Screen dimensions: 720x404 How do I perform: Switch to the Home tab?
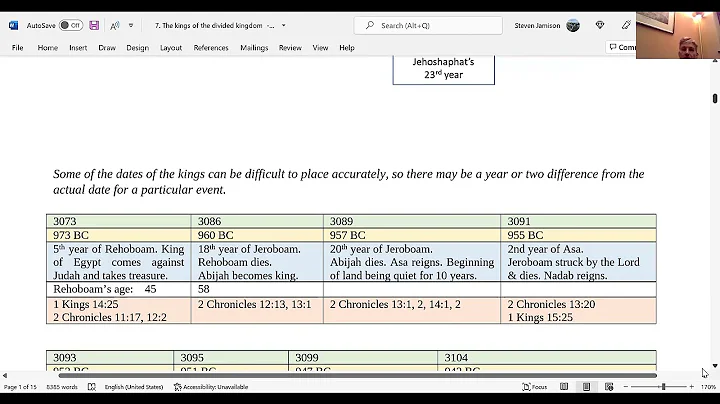coord(48,48)
